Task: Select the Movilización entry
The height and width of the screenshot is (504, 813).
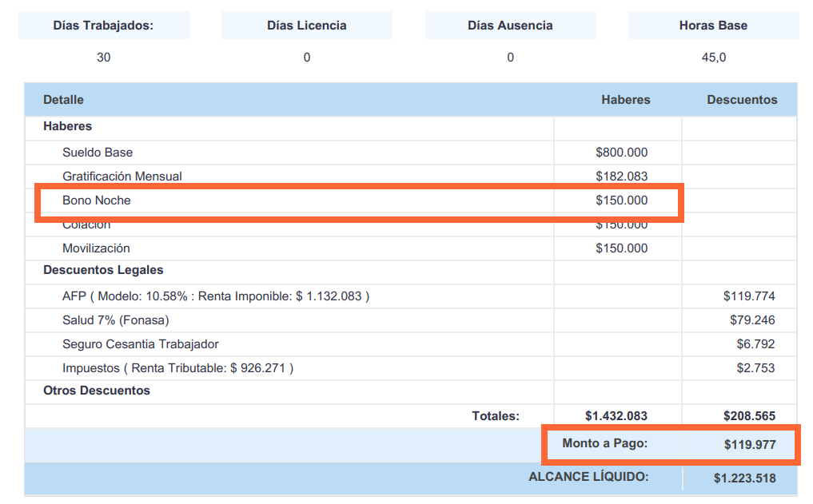Action: 96,248
